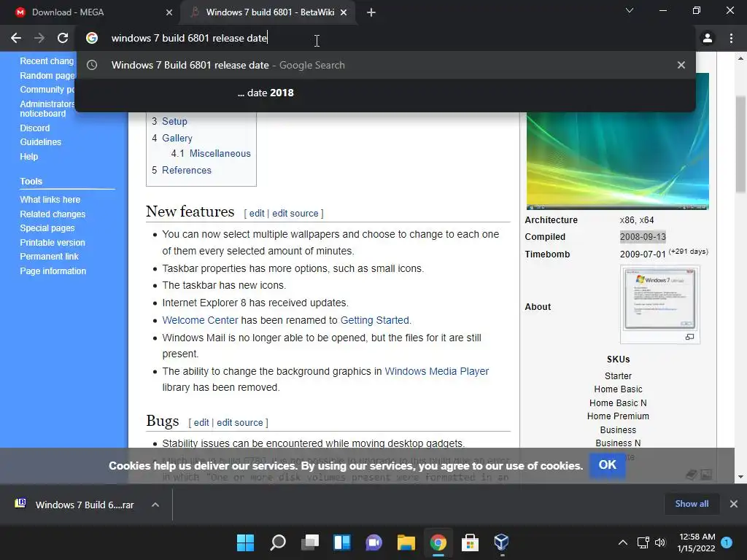Open the Chrome profile icon

coord(708,38)
